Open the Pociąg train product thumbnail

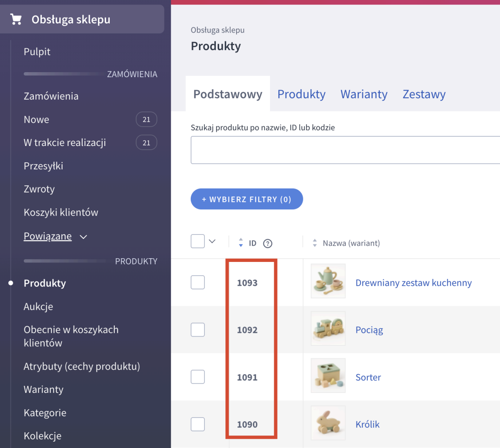(328, 328)
